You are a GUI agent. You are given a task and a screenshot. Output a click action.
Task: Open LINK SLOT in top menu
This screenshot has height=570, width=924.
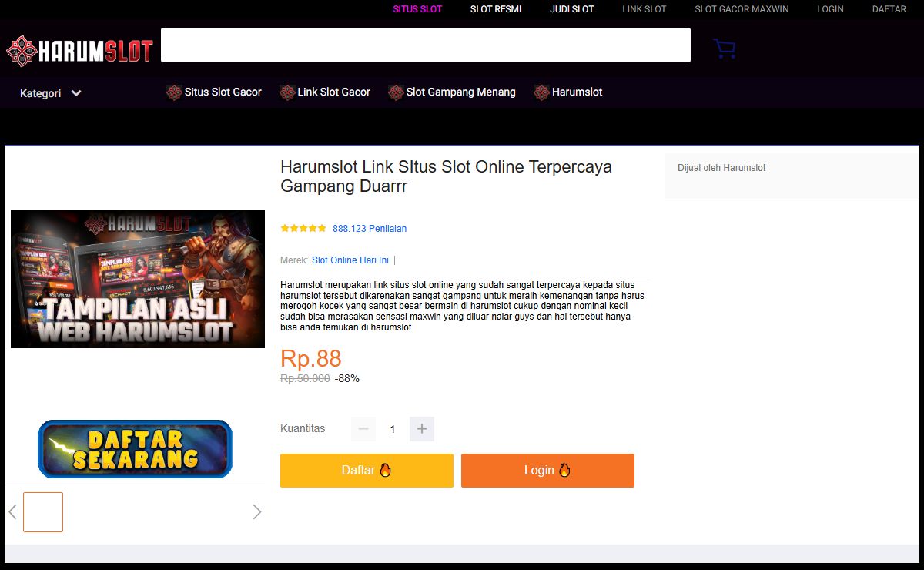(x=644, y=9)
